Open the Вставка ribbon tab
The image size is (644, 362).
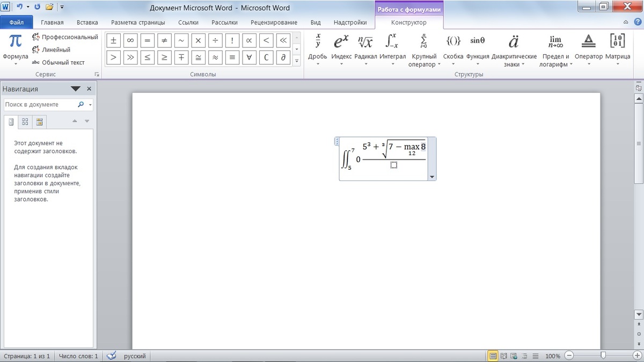pos(87,23)
